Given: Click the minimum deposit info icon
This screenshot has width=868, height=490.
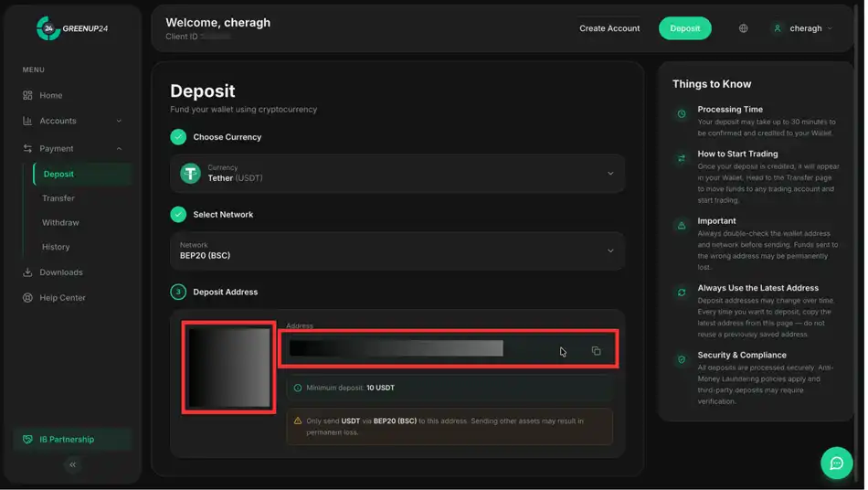Looking at the screenshot, I should [x=298, y=388].
